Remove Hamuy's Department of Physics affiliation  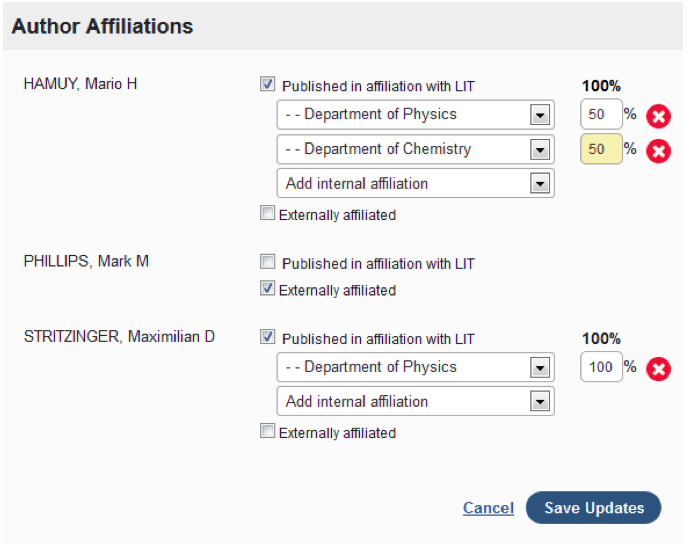658,116
